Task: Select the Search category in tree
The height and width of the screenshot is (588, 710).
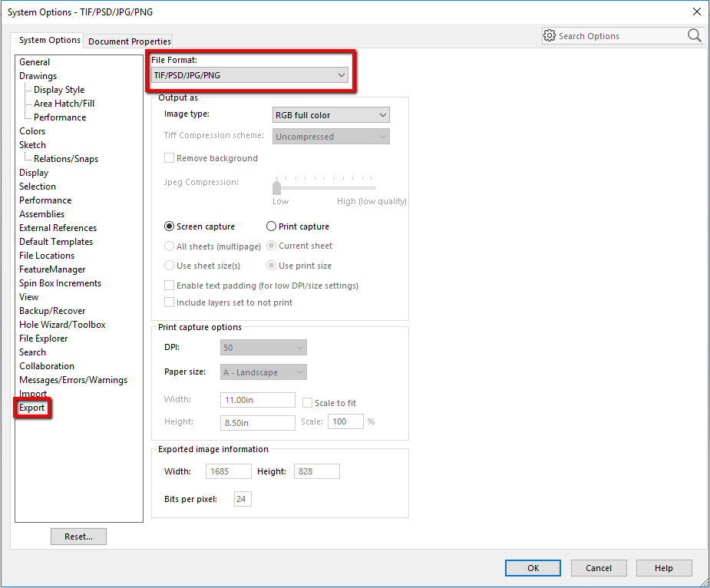Action: pos(32,352)
